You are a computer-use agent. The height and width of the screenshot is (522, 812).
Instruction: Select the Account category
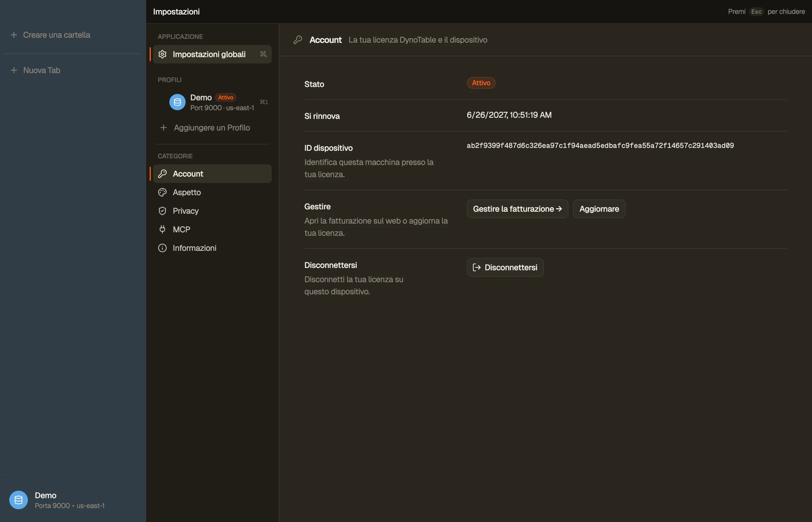tap(212, 174)
